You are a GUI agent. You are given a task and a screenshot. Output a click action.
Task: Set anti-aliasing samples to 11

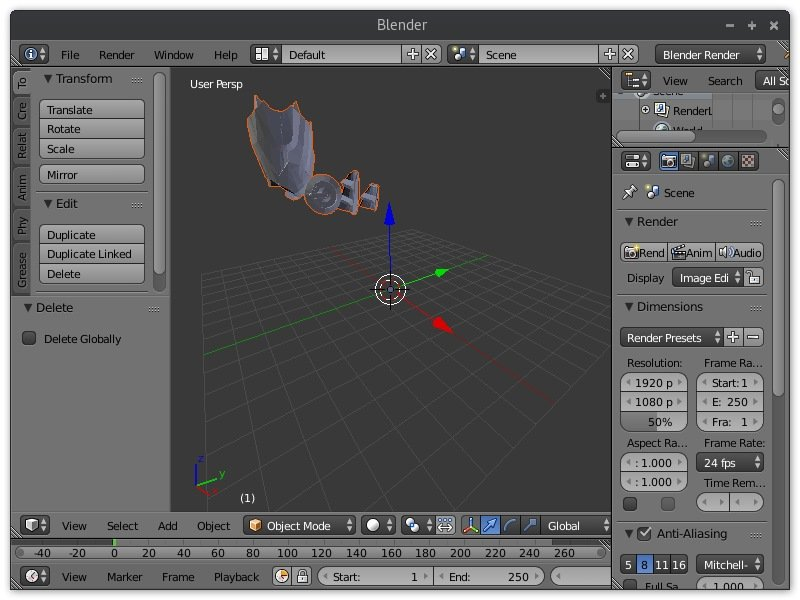click(x=661, y=564)
